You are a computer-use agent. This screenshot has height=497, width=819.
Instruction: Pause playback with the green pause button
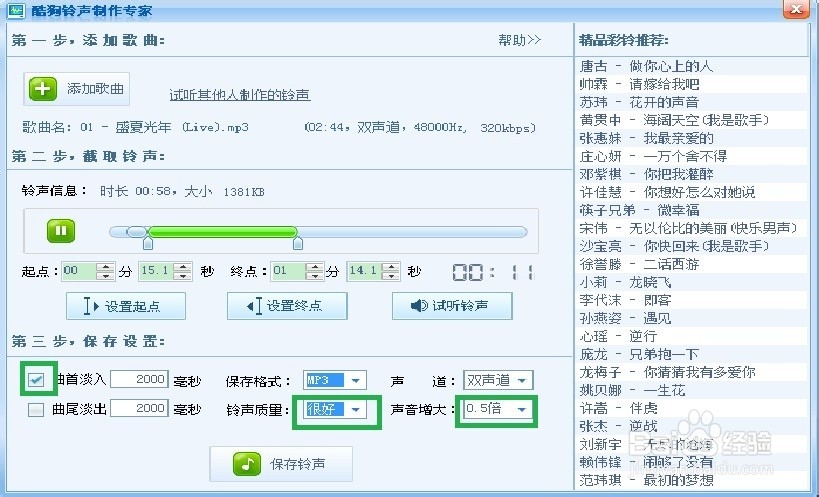pyautogui.click(x=61, y=231)
